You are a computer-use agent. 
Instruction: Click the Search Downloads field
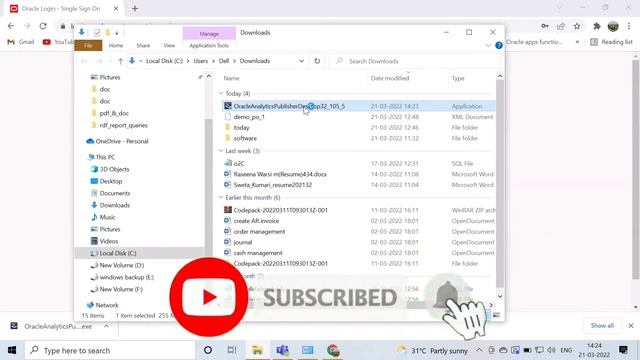coord(414,61)
